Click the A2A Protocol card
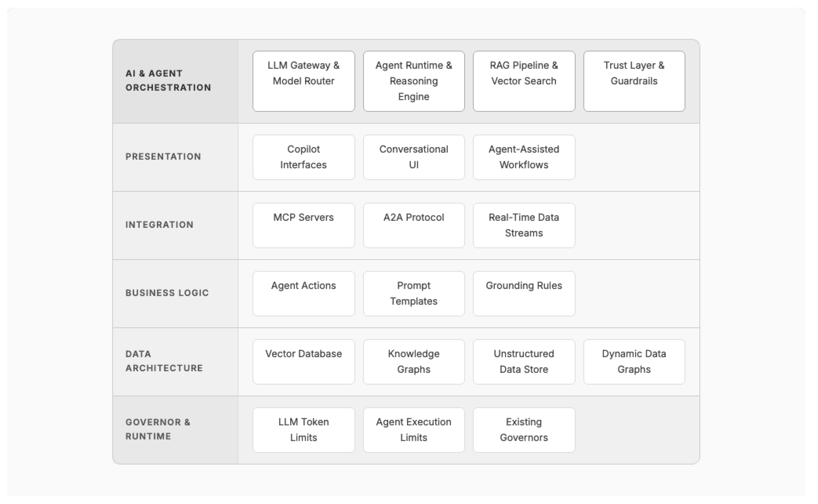 point(414,225)
